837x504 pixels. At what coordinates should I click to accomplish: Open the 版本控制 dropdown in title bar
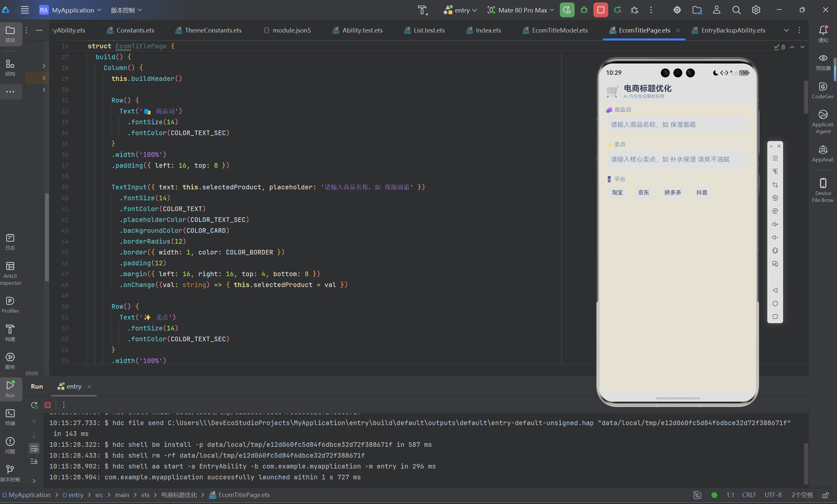[126, 10]
